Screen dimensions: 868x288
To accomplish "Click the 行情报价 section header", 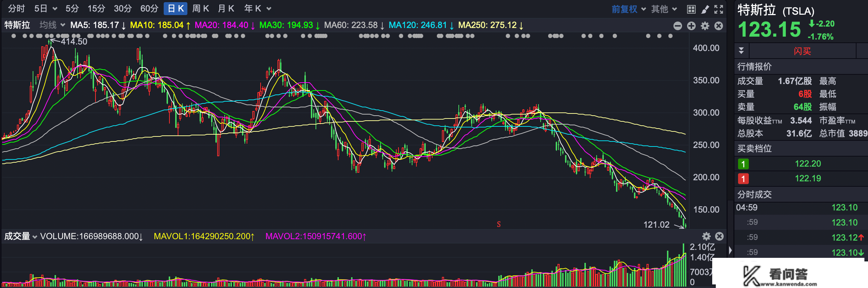I will tap(755, 66).
